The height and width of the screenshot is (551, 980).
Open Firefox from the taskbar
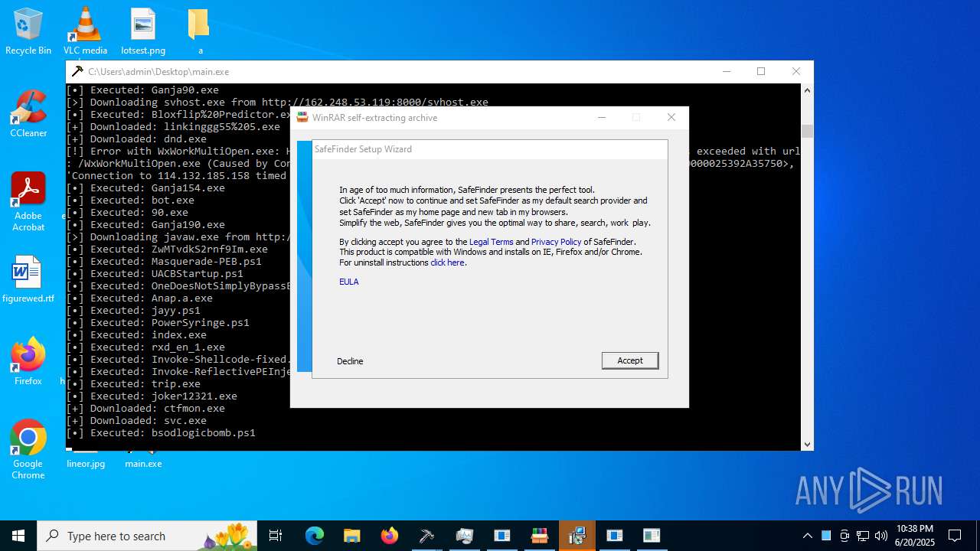click(390, 536)
